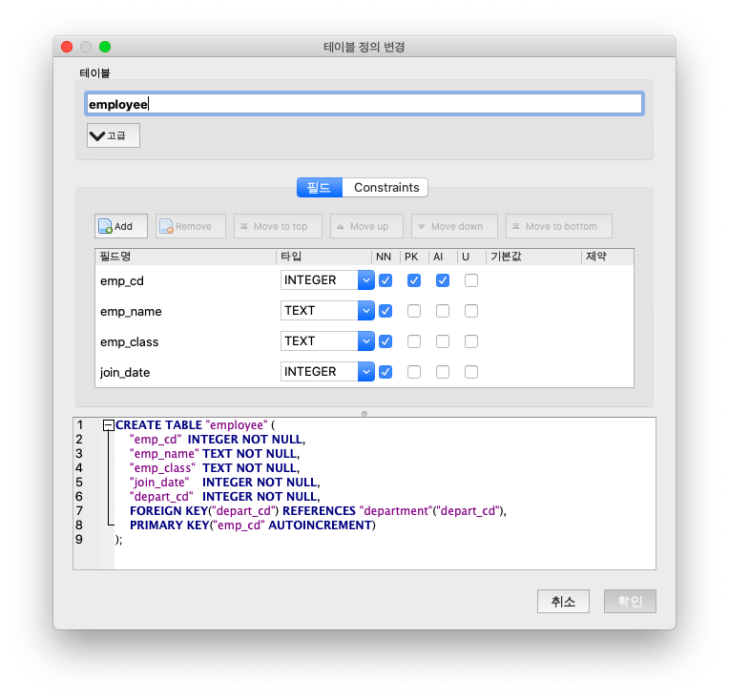Click the green zoom window button

point(105,47)
